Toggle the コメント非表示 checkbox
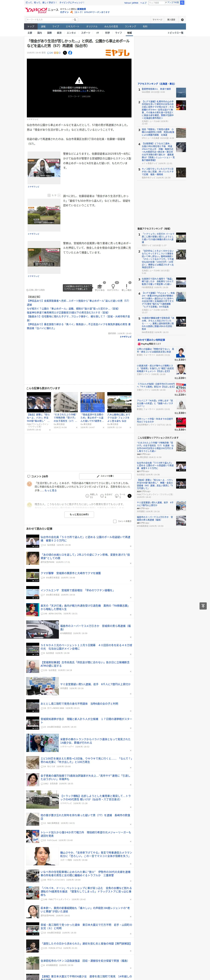The width and height of the screenshot is (210, 980). tap(115, 521)
